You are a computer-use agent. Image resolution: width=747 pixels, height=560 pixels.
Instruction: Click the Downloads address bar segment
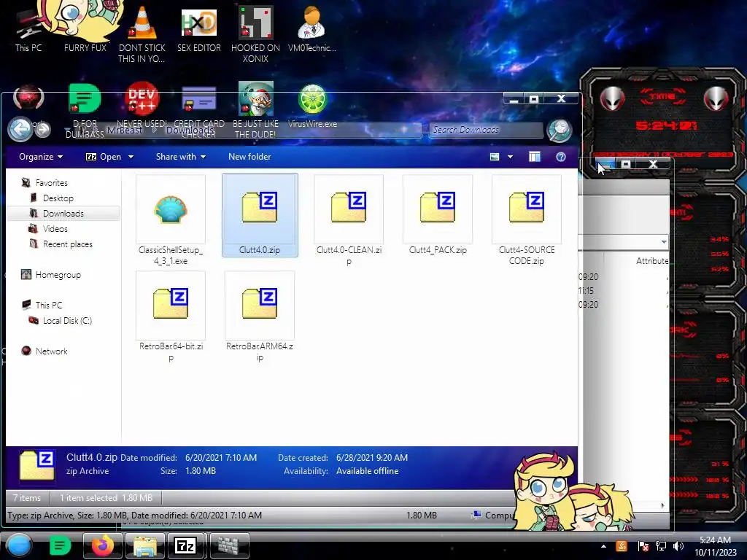pos(190,130)
